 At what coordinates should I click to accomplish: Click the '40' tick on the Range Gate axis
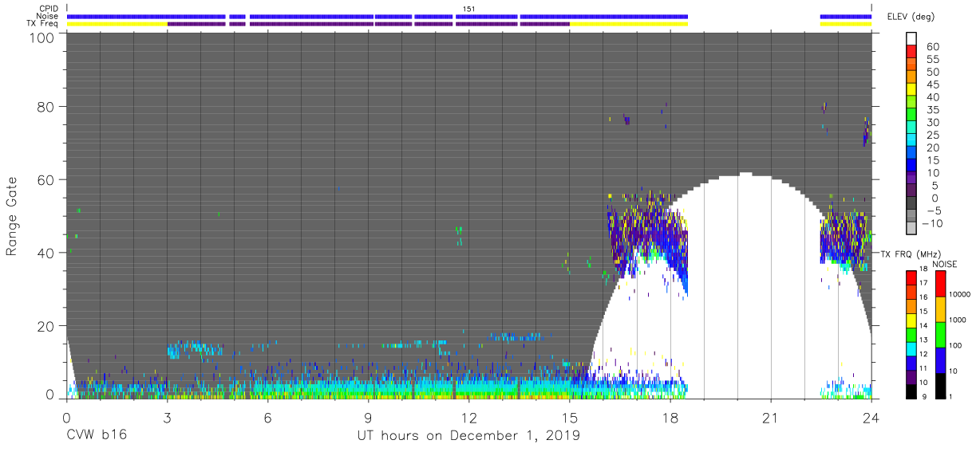pos(47,253)
